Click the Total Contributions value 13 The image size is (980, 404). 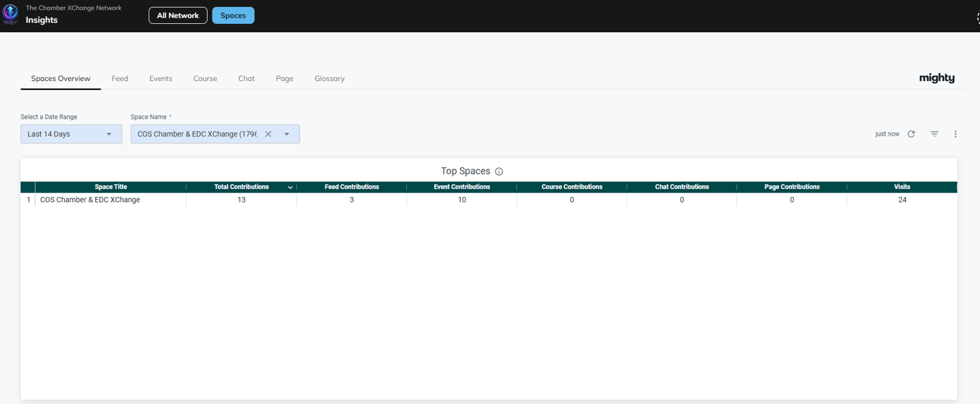(242, 200)
